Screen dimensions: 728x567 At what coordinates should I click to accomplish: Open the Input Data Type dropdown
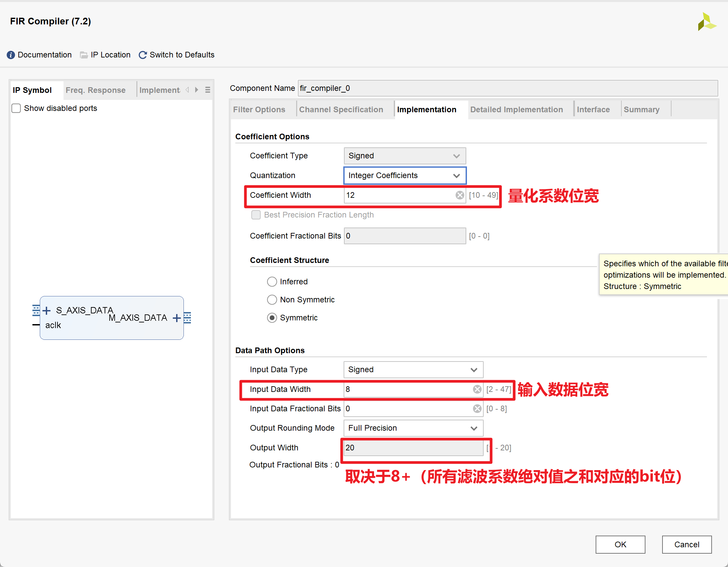tap(413, 370)
